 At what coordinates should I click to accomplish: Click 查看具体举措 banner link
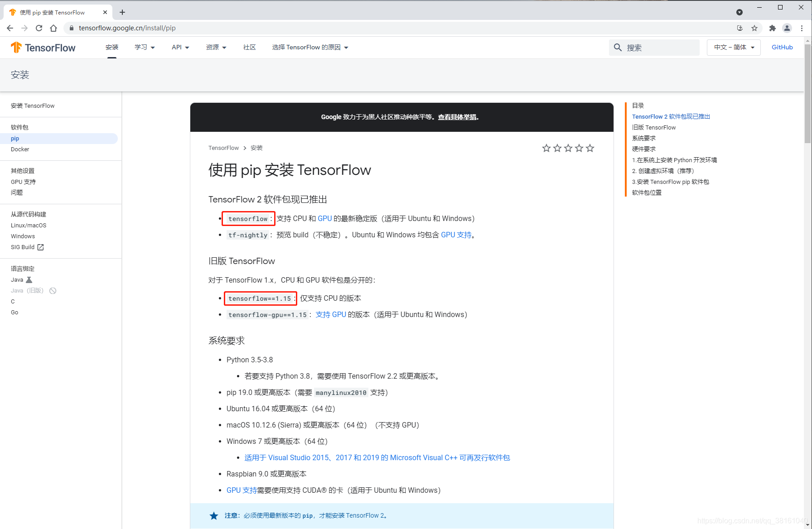tap(458, 117)
